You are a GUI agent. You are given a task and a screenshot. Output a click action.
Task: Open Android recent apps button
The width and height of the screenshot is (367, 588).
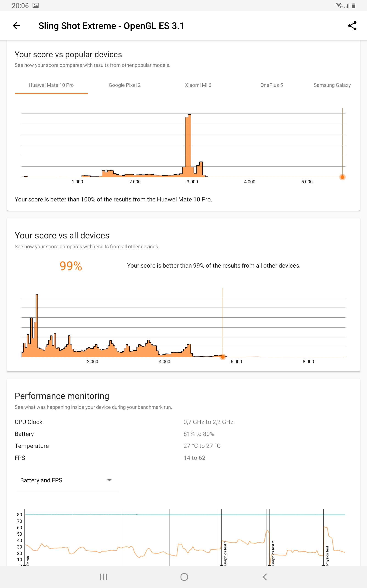tap(103, 577)
